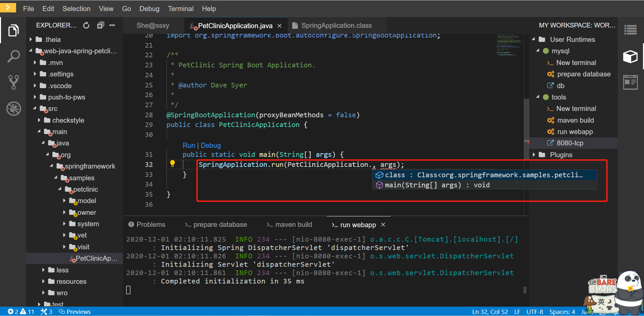Switch to the maven build terminal tab
The image size is (644, 316).
coord(289,225)
